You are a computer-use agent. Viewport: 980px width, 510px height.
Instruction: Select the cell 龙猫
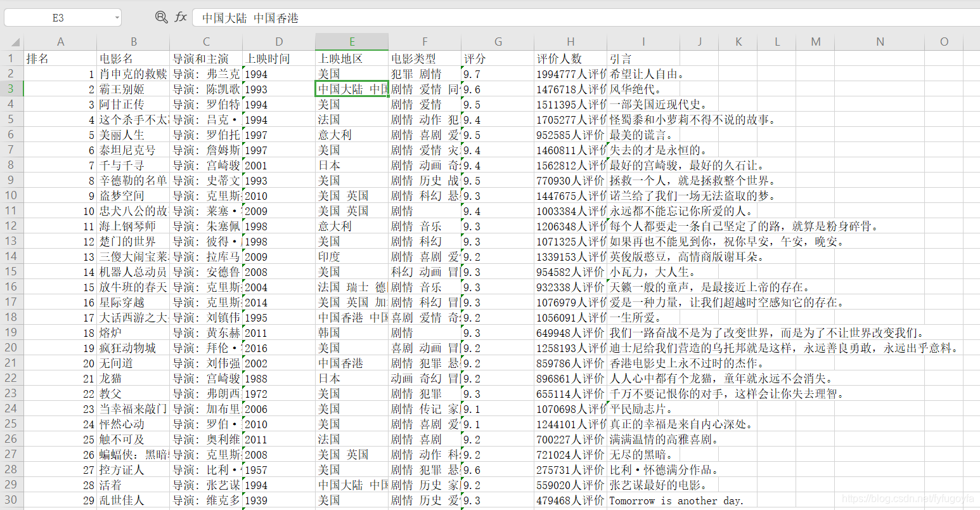[133, 378]
